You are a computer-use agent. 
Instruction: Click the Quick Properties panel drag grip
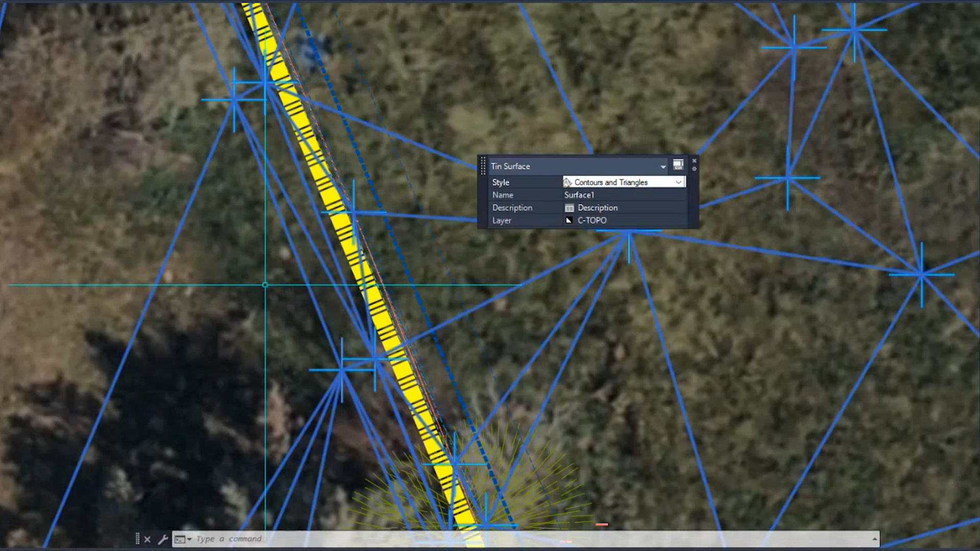[x=483, y=166]
